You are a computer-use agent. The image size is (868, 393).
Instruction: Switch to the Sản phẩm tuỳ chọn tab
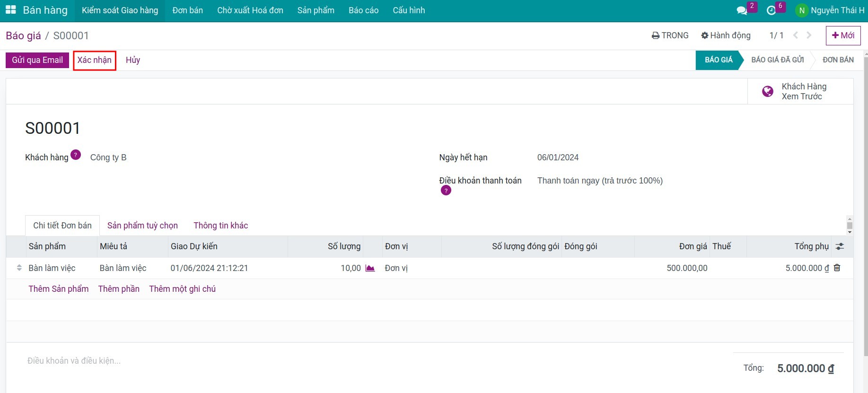pyautogui.click(x=142, y=226)
